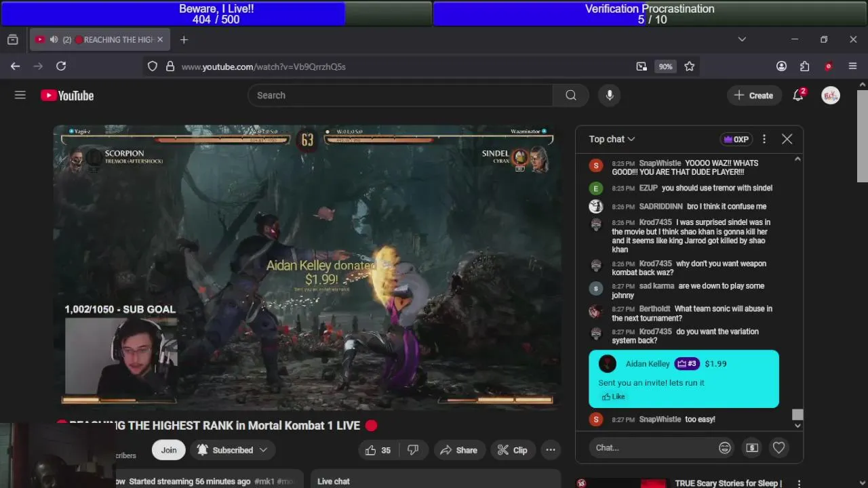
Task: Click EZUP's chat avatar
Action: pos(596,188)
